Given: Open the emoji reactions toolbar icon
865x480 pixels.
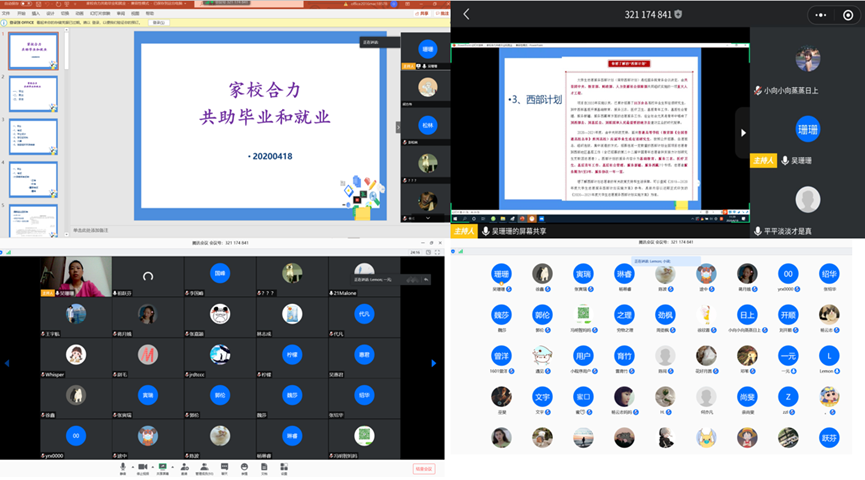Looking at the screenshot, I should [x=244, y=469].
